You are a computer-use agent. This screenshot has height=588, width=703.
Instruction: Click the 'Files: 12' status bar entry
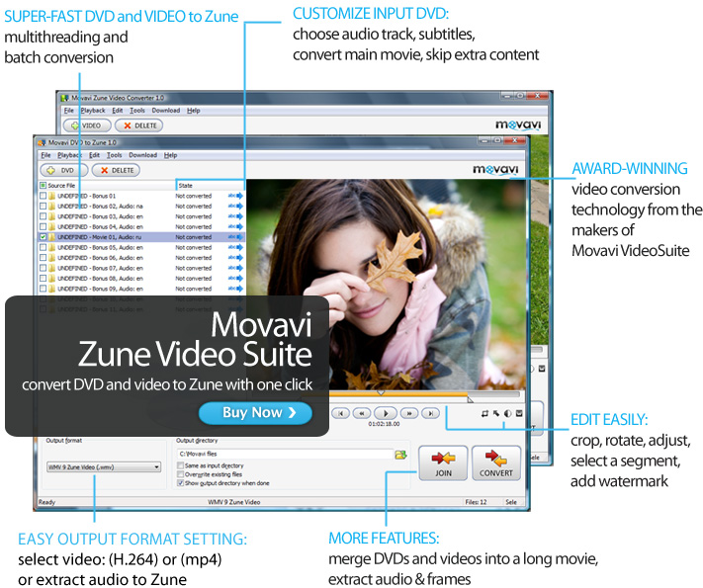click(476, 502)
